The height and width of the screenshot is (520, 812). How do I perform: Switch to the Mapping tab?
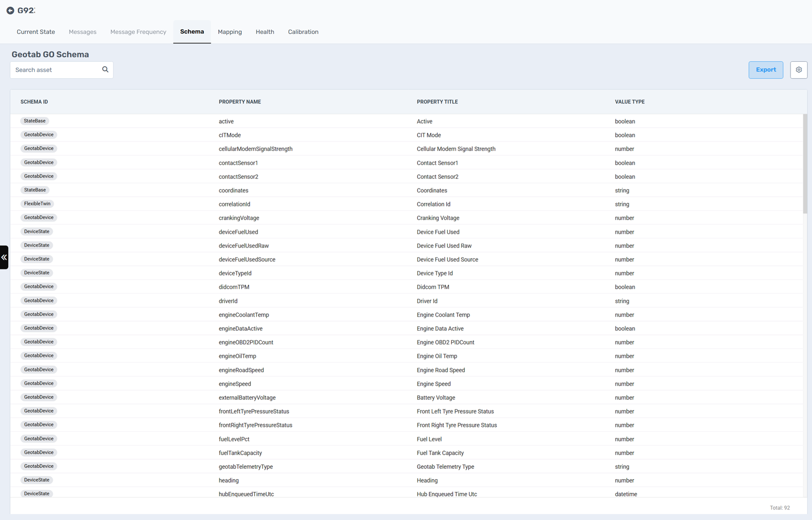pos(230,32)
